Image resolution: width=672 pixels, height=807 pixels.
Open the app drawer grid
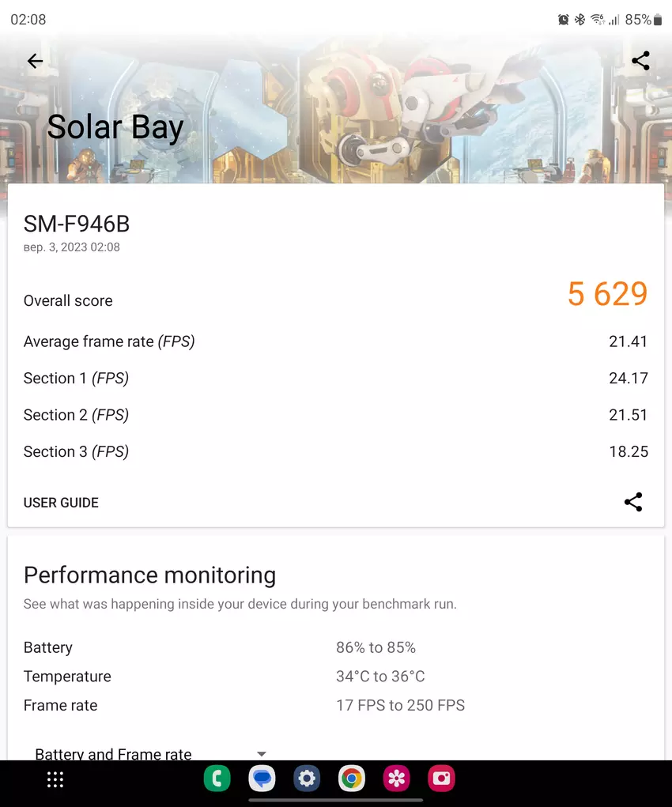pos(55,779)
